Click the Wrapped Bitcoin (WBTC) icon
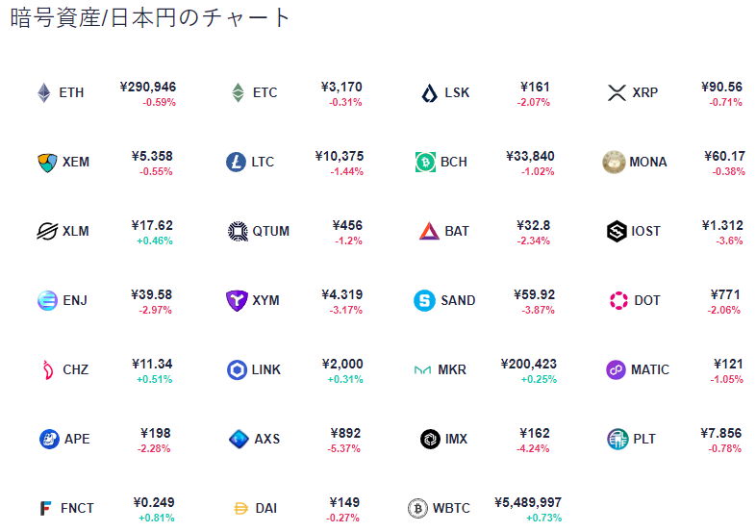Screen dimensions: 756x532 tap(417, 508)
